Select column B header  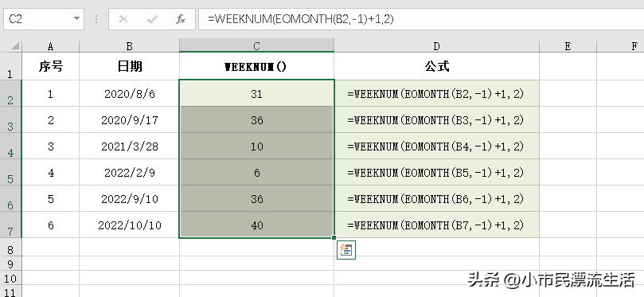coord(130,46)
